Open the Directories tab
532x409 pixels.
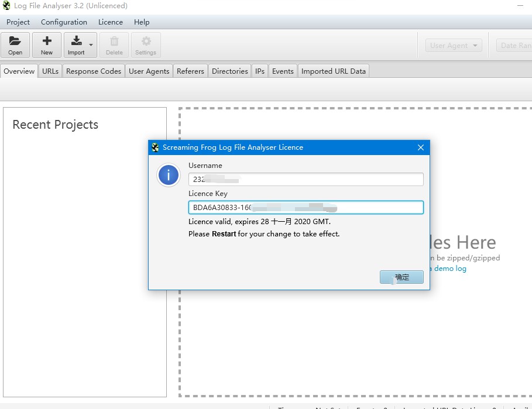[x=229, y=71]
